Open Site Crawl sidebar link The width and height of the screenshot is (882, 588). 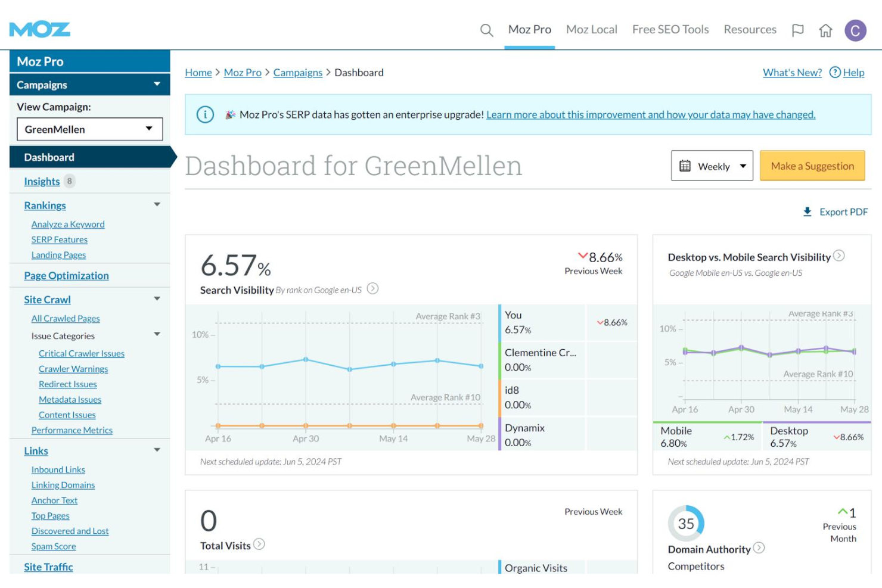[x=47, y=299]
